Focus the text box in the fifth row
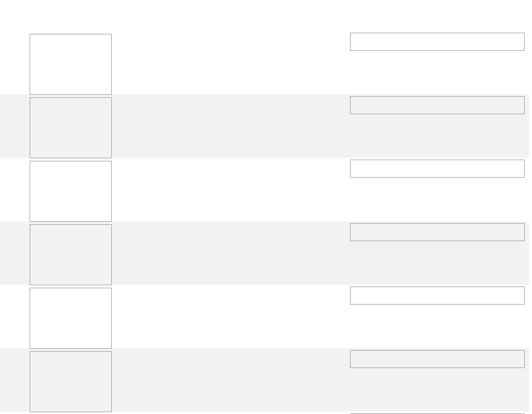The image size is (532, 414). pyautogui.click(x=437, y=296)
